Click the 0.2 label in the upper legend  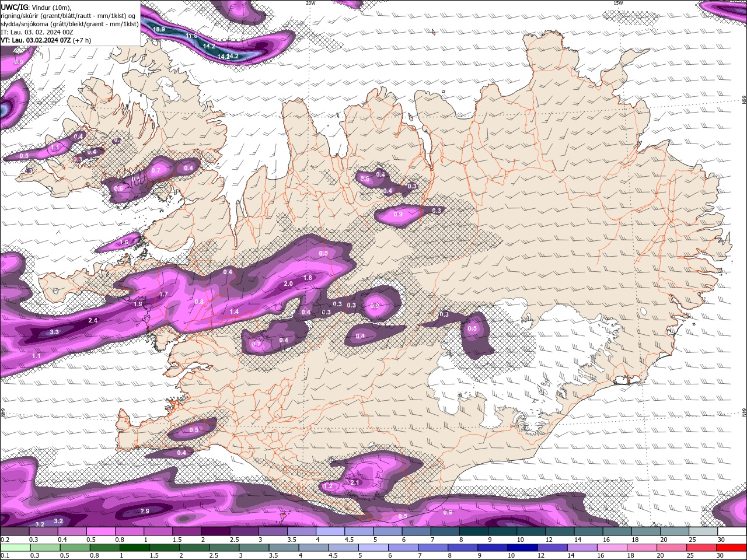[x=5, y=540]
